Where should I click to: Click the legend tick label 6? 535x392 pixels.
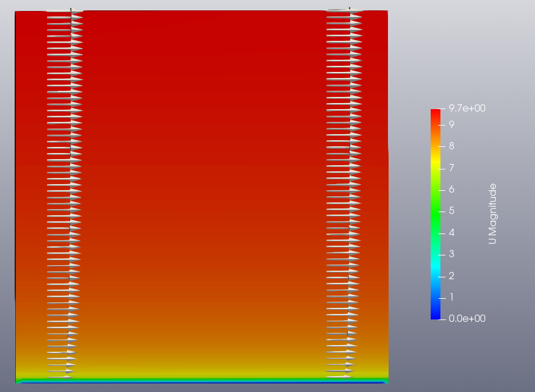451,190
